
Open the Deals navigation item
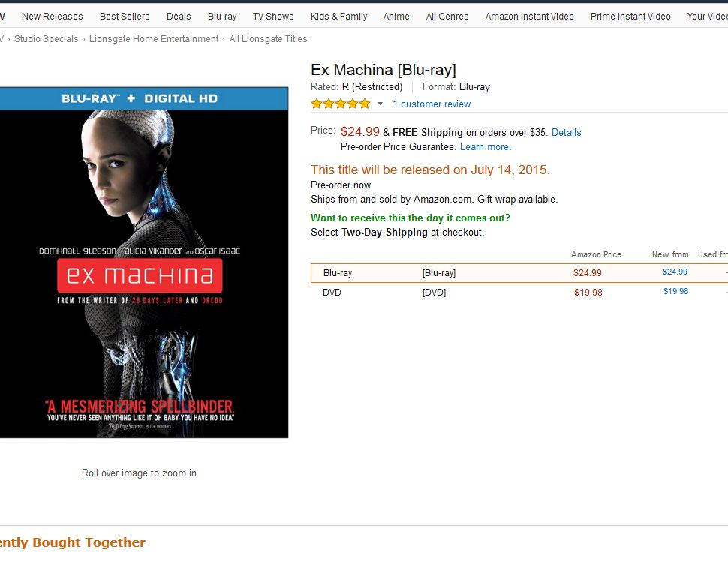pos(179,17)
